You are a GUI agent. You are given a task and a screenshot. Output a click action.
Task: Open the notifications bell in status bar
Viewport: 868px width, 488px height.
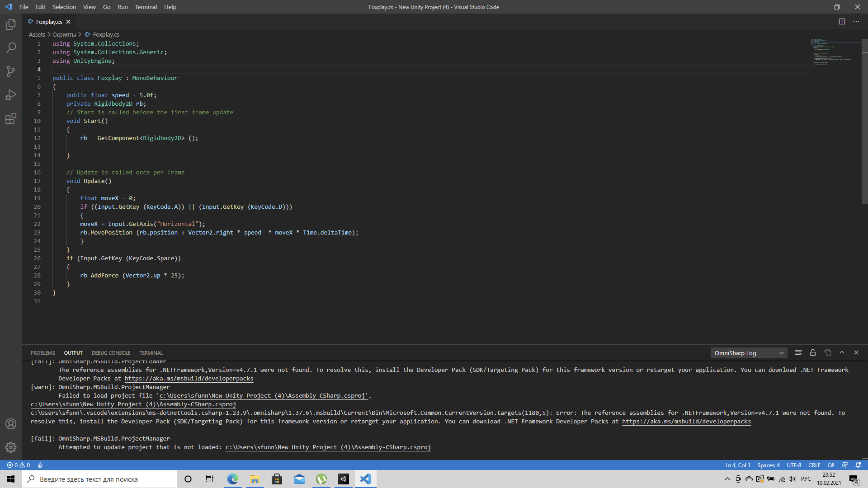[859, 465]
